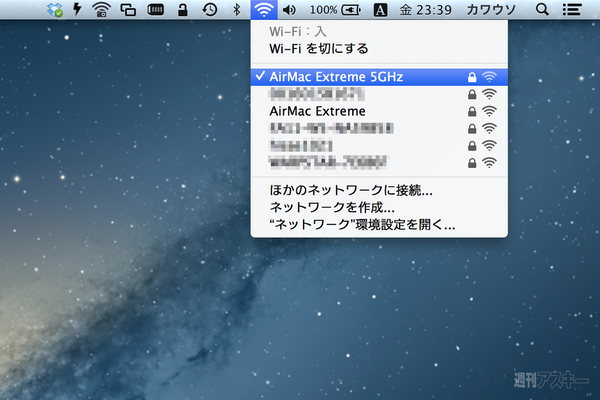This screenshot has height=400, width=600.
Task: Open the Time Machine menu bar icon
Action: tap(210, 10)
